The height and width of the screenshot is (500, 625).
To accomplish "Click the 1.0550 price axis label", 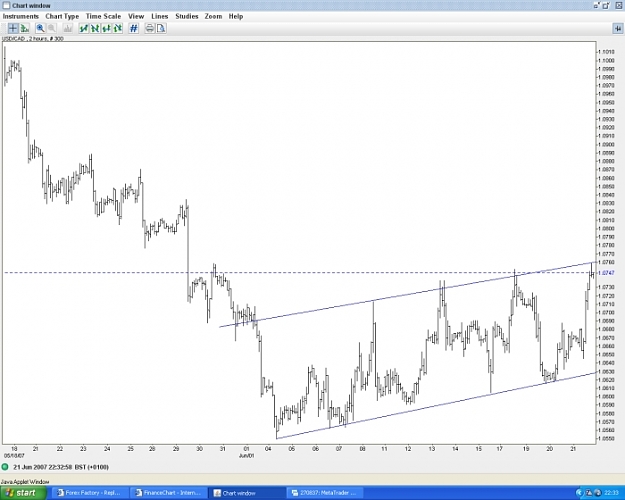I will tap(606, 439).
